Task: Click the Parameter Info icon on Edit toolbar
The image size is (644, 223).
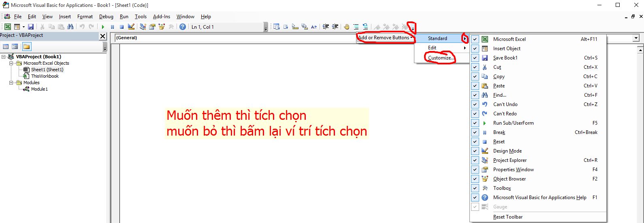Action: [x=305, y=27]
